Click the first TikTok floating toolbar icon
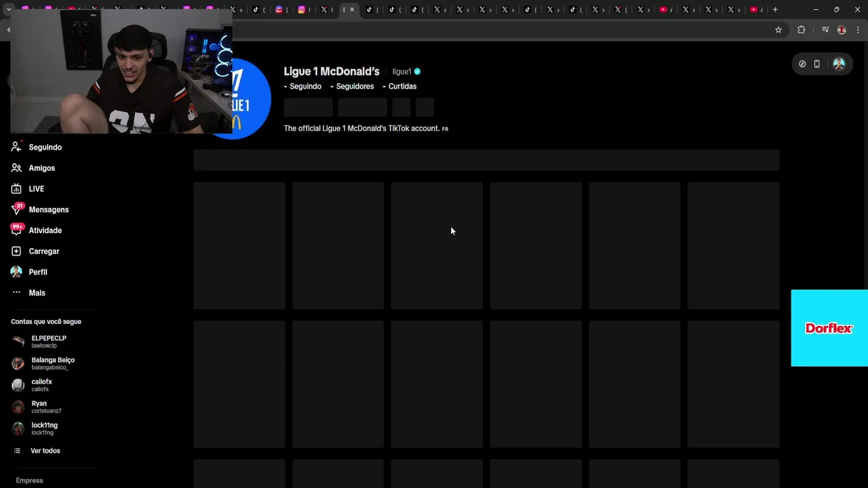The height and width of the screenshot is (488, 868). 802,64
